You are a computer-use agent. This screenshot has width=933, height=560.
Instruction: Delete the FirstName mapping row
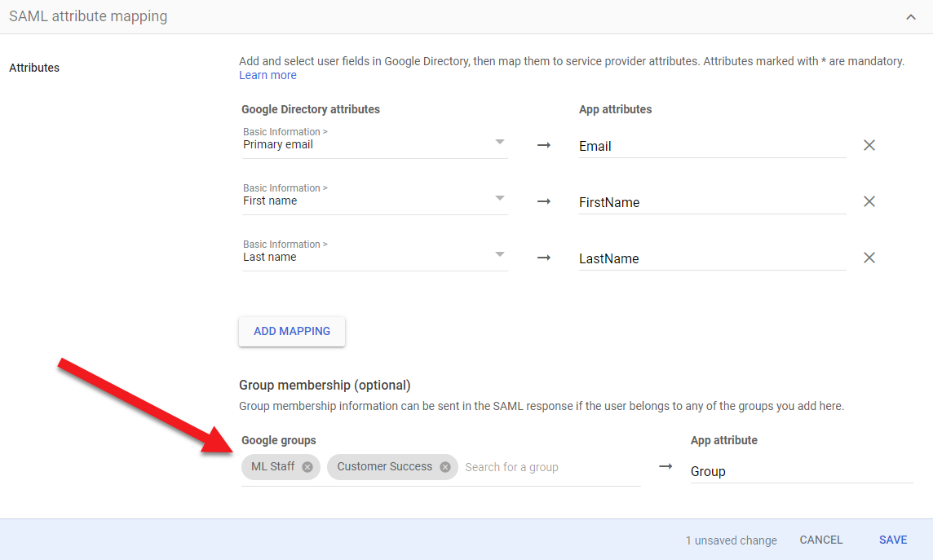click(869, 201)
